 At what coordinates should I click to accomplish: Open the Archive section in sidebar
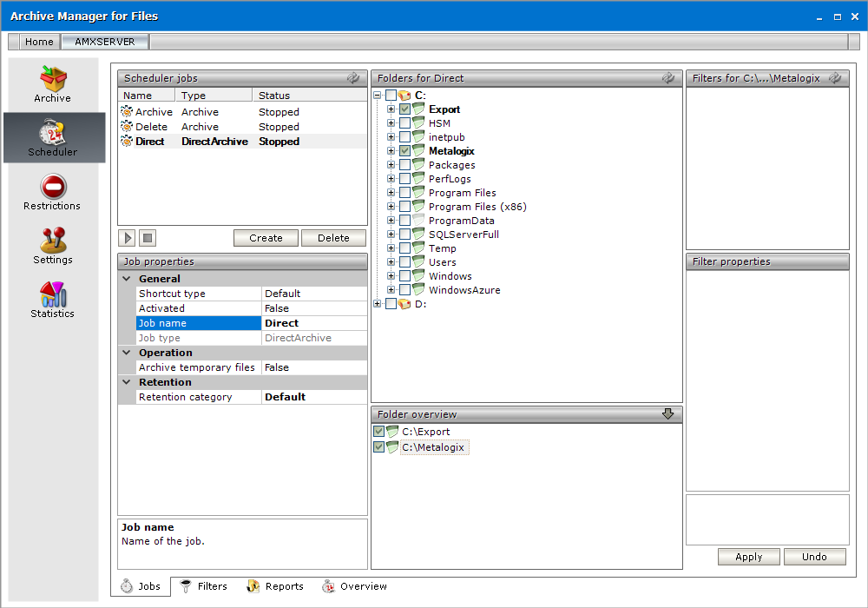point(53,84)
